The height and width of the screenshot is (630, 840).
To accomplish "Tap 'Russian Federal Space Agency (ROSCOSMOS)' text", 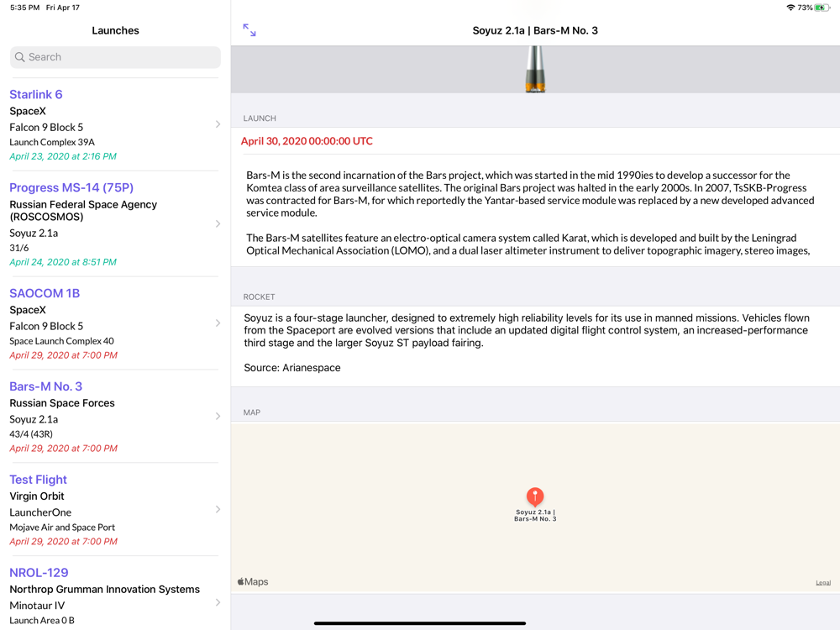I will 83,211.
